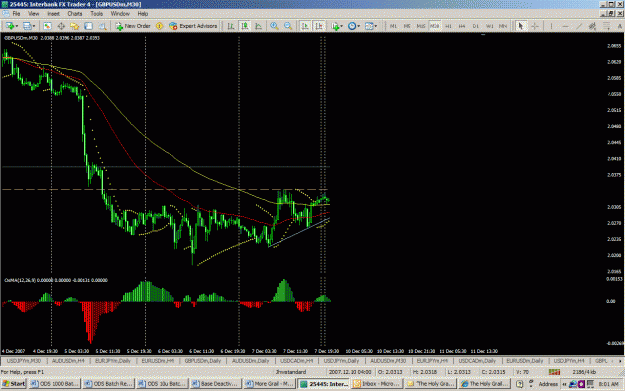Toggle the Market Watch window
The height and width of the screenshot is (391, 625).
pyautogui.click(x=47, y=26)
